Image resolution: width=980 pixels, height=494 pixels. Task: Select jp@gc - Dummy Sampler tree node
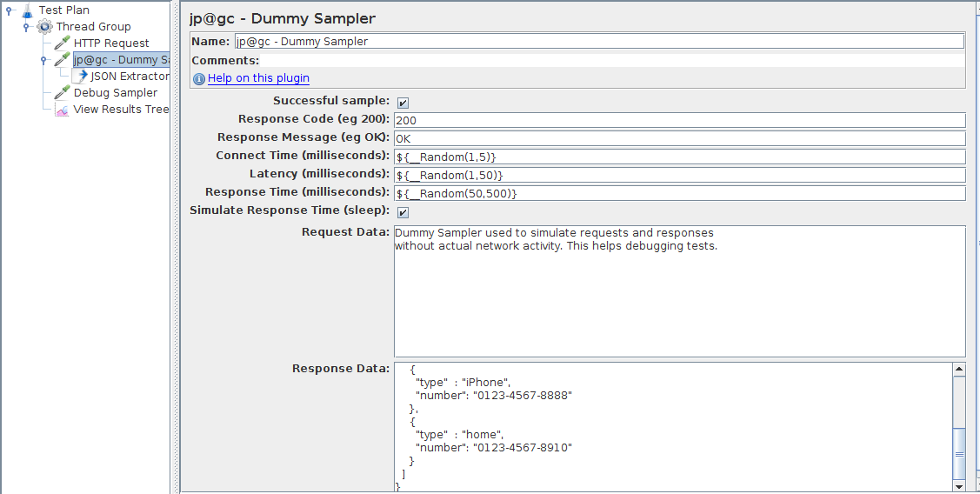(x=122, y=59)
